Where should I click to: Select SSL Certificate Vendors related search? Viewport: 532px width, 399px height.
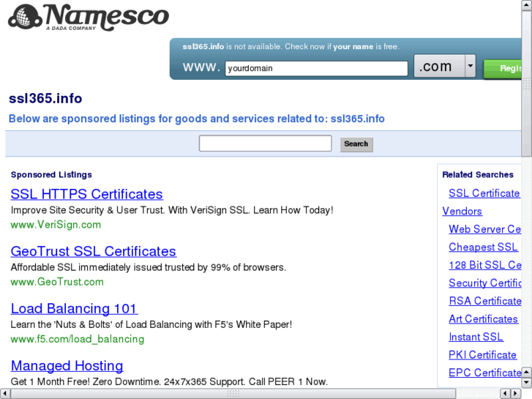tap(483, 194)
